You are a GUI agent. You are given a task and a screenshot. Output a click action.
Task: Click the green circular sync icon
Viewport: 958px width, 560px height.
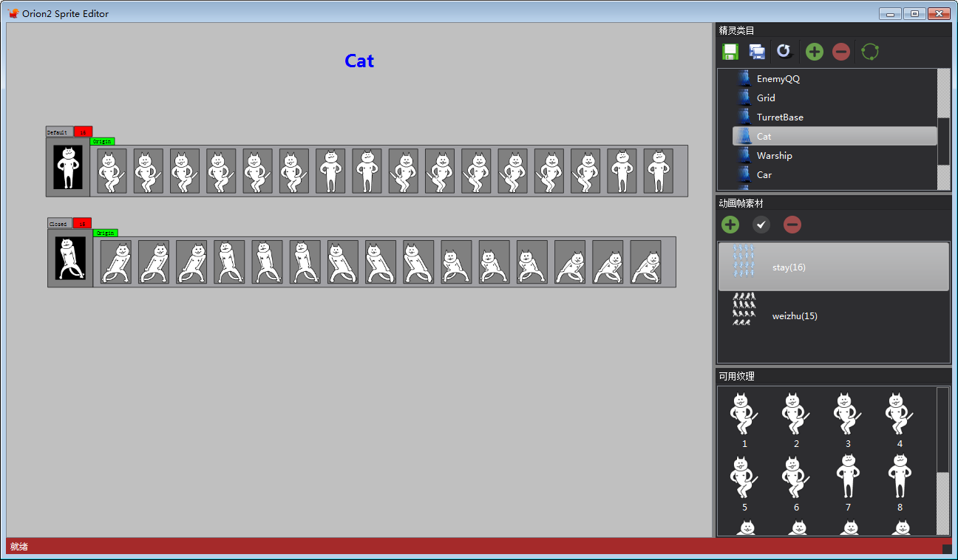point(870,52)
